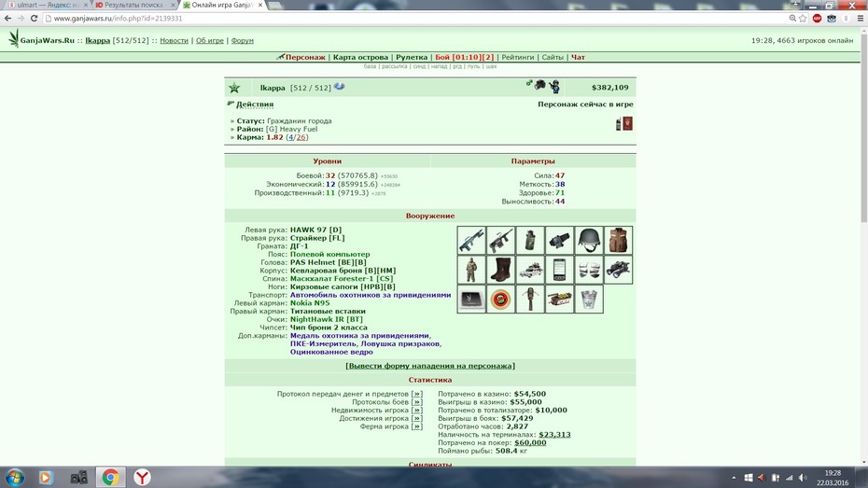Click the titanium inserts item icon
This screenshot has width=868, height=488.
pos(588,270)
